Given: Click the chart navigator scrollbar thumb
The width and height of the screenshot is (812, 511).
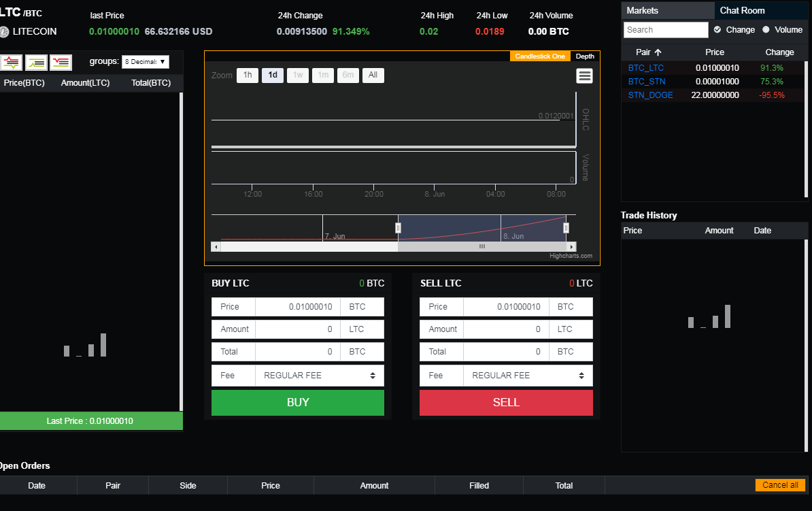Looking at the screenshot, I should [x=482, y=247].
